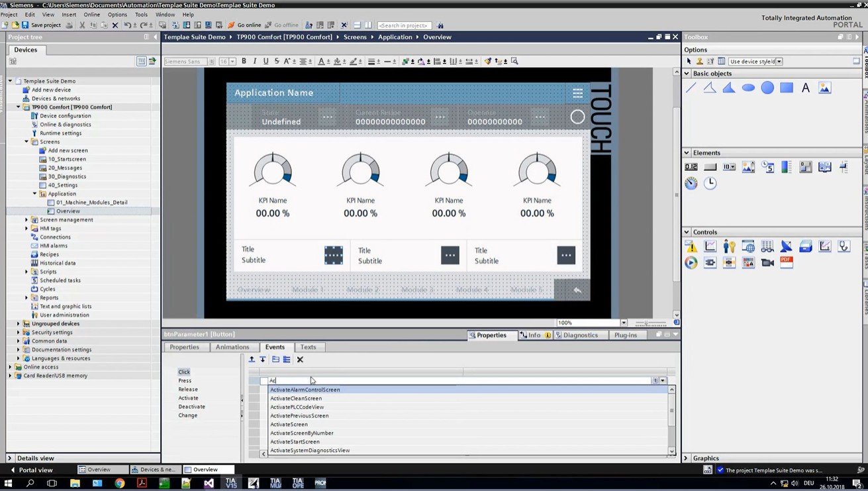The width and height of the screenshot is (868, 491).
Task: Toggle italic text formatting
Action: tap(255, 61)
